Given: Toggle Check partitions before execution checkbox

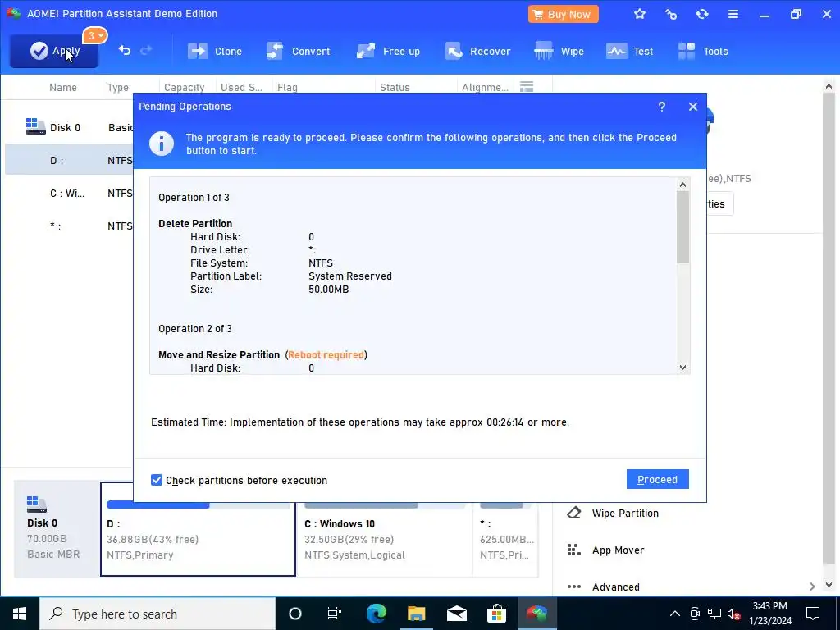Looking at the screenshot, I should point(157,480).
